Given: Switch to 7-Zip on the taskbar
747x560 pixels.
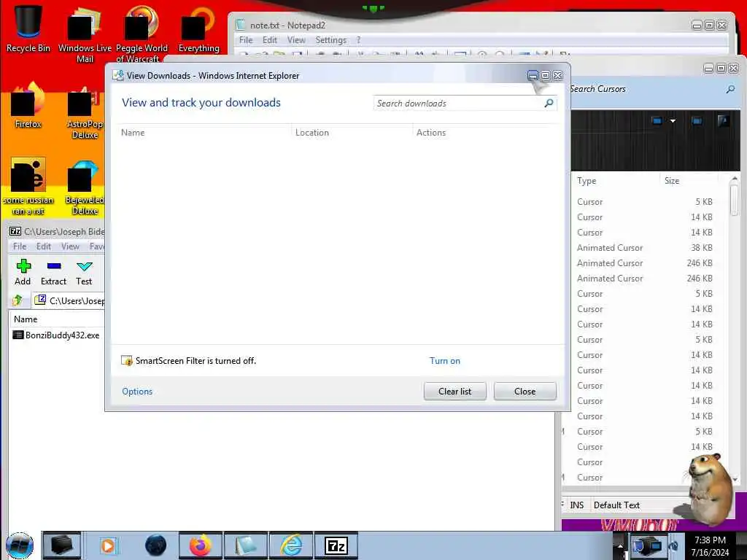Looking at the screenshot, I should click(336, 545).
